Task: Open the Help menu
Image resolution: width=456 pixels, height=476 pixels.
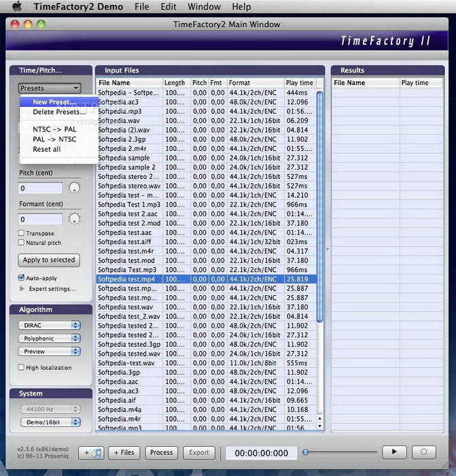Action: (241, 6)
